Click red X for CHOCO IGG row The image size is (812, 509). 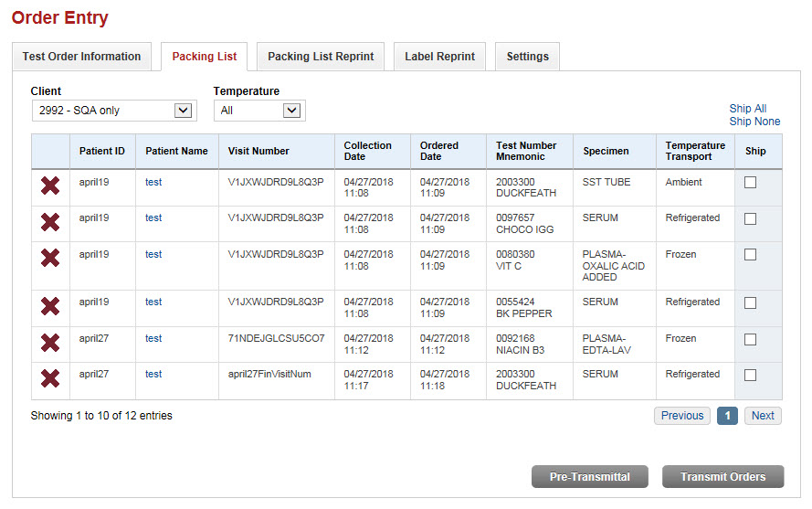[50, 222]
